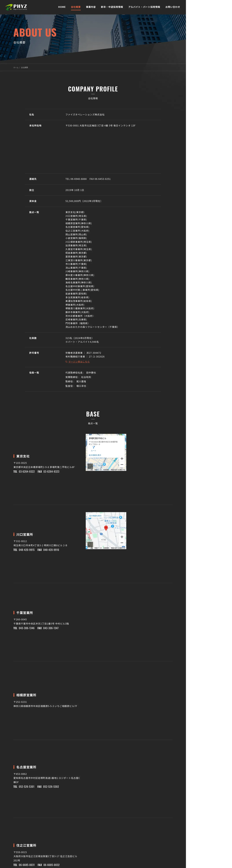232x868 pixels.
Task: Click the head office address text 〒530-0001
Action: coord(101,126)
